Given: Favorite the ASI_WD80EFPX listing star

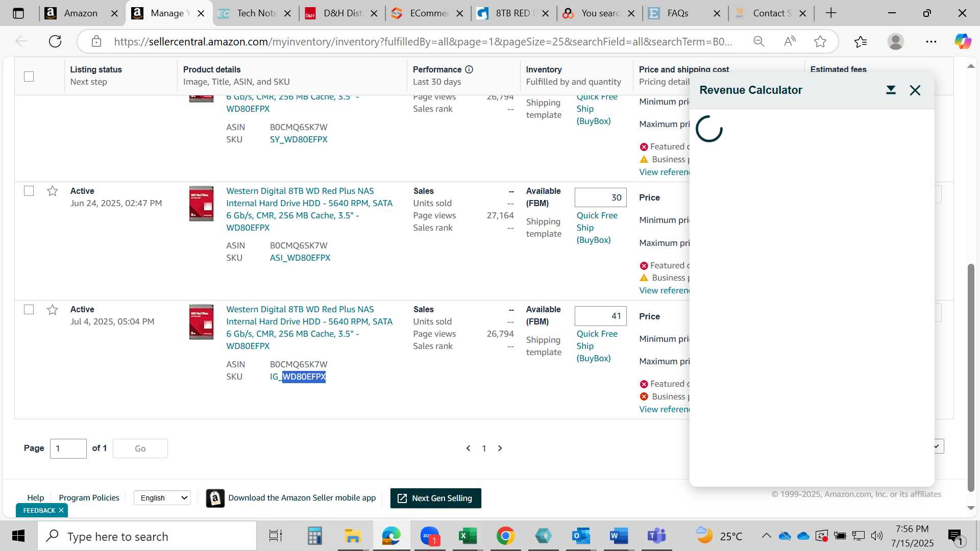Looking at the screenshot, I should tap(52, 191).
